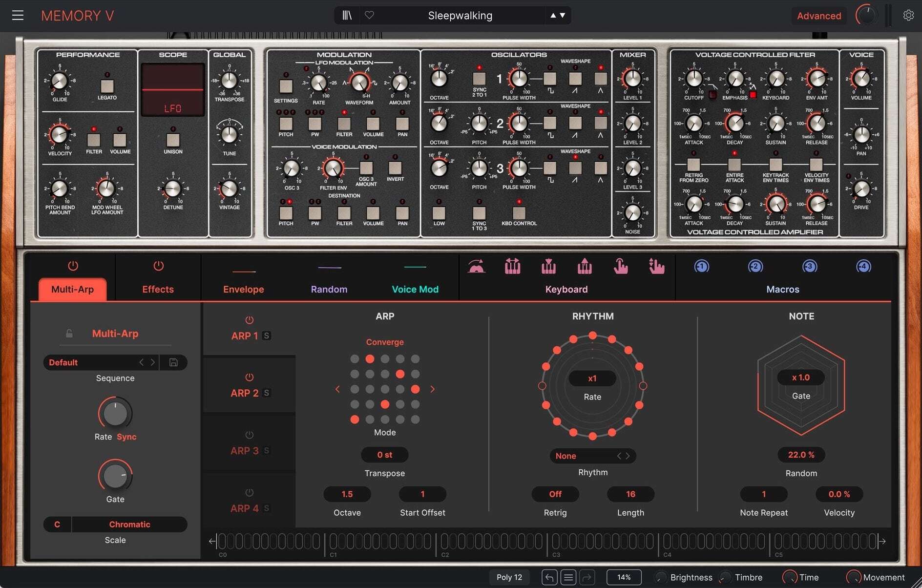The height and width of the screenshot is (588, 922).
Task: Adjust the Multi-Arp Rate knob
Action: pos(116,413)
